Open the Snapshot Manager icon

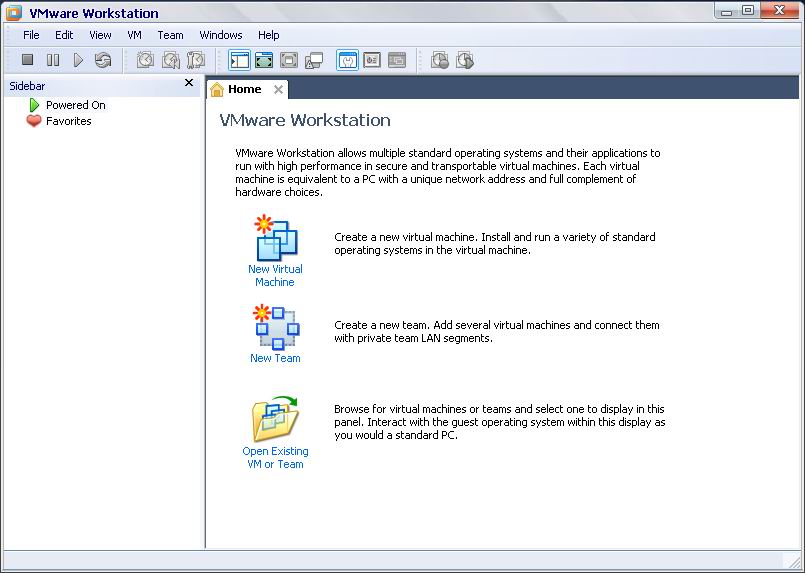[196, 60]
